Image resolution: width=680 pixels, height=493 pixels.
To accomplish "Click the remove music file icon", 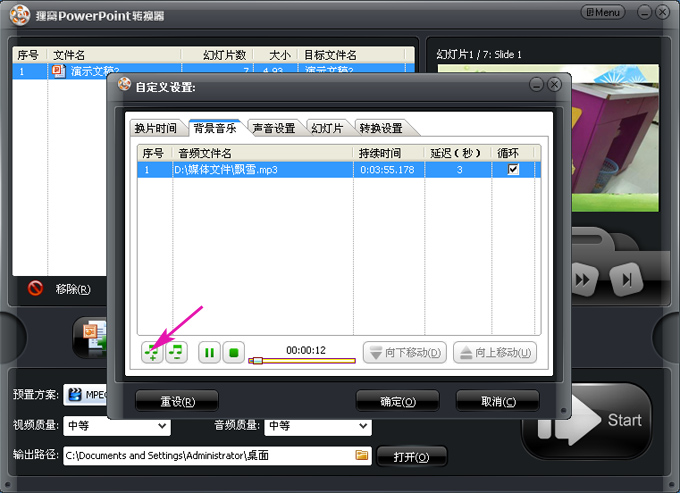I will coord(176,352).
